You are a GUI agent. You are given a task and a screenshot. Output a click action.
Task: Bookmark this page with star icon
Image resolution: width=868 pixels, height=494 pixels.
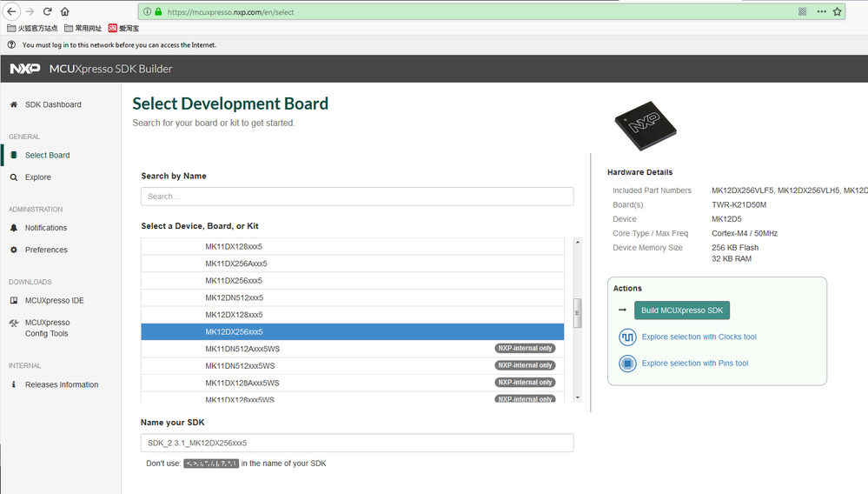click(x=837, y=11)
